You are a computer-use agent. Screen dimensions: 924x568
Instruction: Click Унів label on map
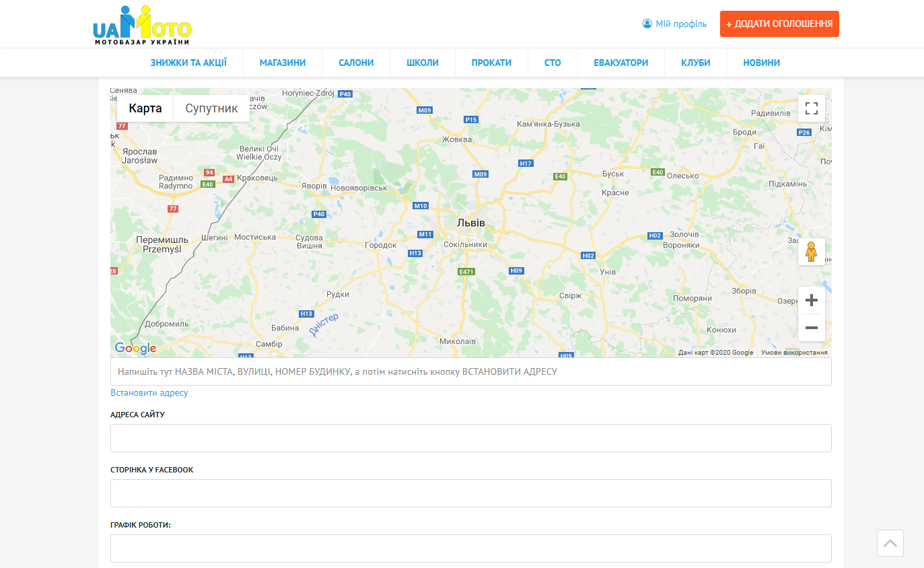[608, 272]
